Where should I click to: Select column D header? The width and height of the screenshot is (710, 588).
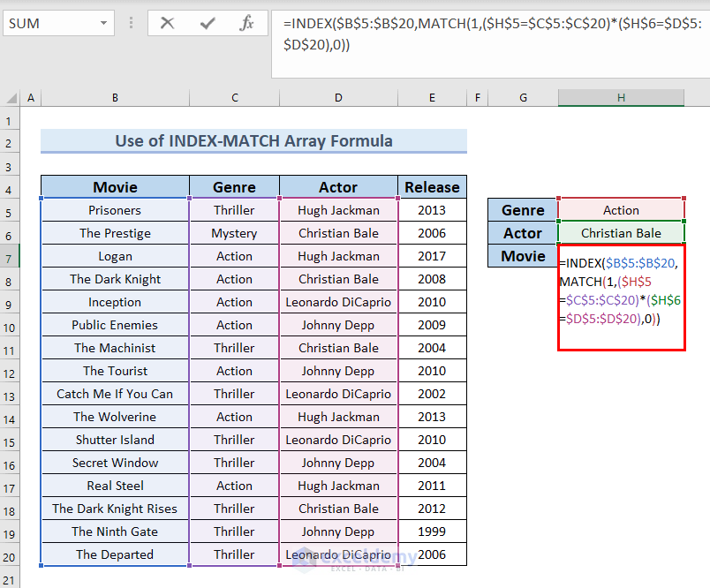338,98
